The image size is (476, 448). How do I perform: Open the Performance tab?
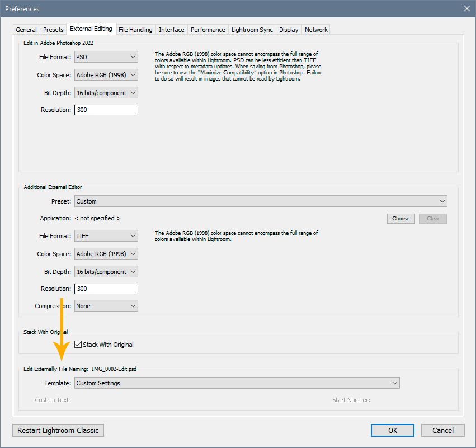click(208, 29)
